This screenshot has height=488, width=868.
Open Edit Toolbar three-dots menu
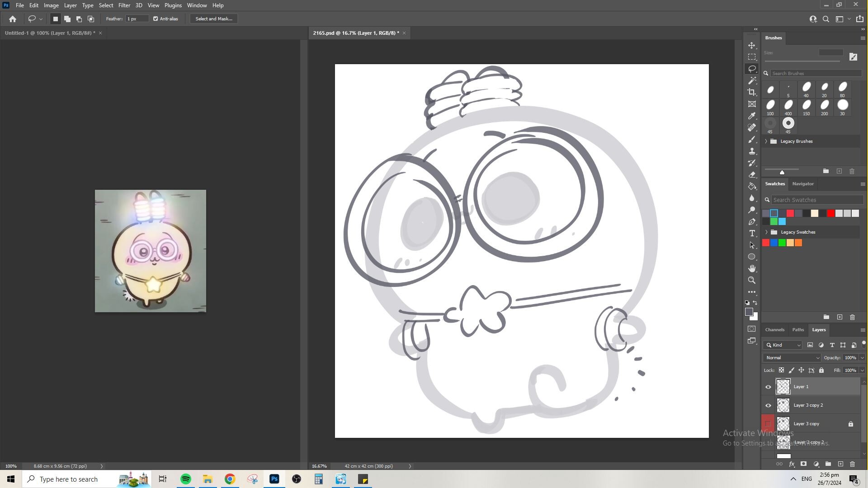752,292
